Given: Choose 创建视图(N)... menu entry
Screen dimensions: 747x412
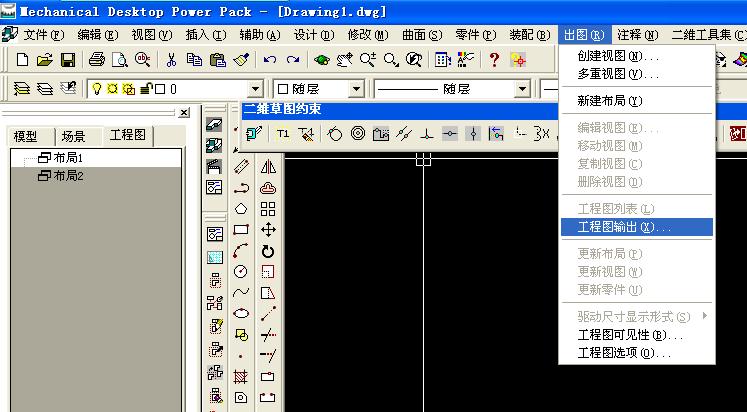Looking at the screenshot, I should 637,56.
